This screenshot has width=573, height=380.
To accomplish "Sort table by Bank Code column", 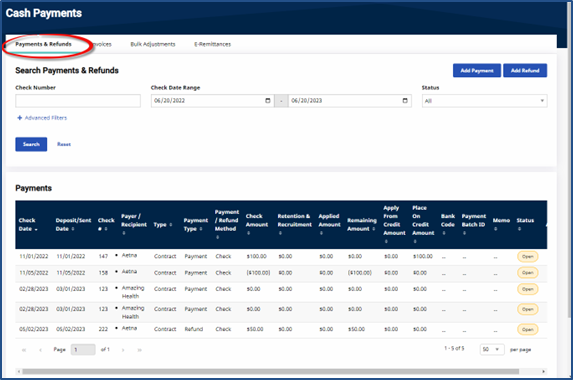I will 448,224.
